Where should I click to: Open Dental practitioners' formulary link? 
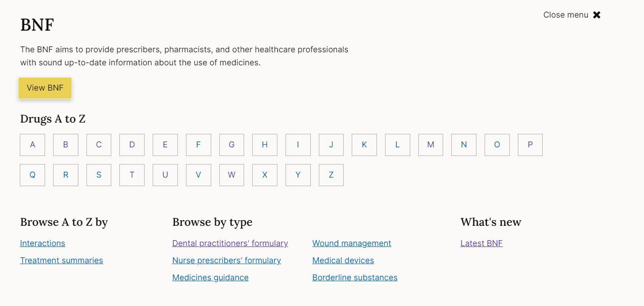[230, 243]
